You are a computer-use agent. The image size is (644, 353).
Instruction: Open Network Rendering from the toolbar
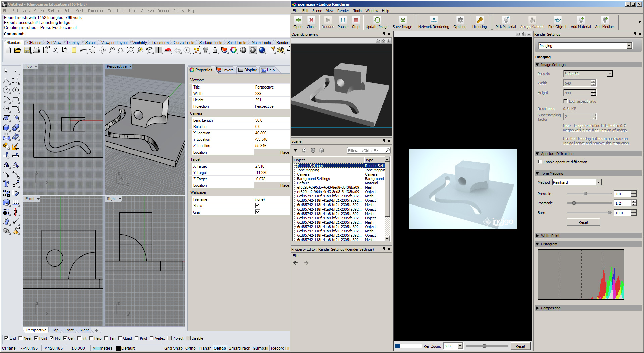433,20
